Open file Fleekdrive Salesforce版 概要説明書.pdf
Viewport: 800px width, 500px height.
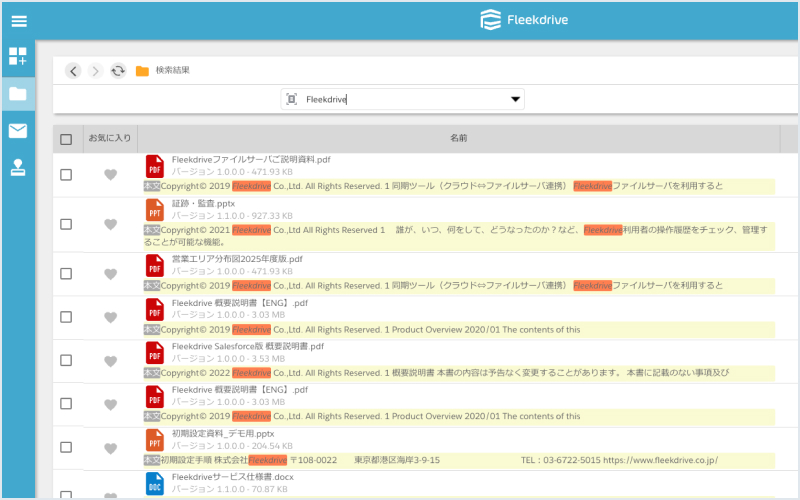coord(248,346)
